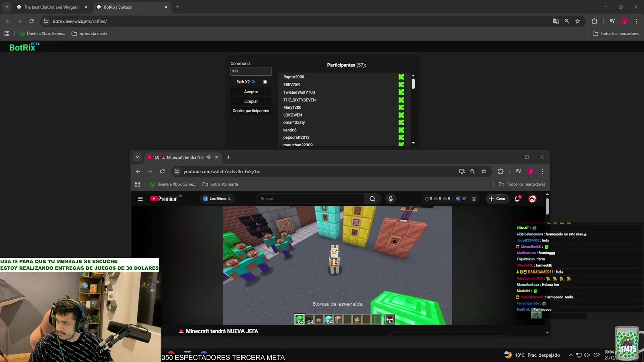Open apps grid in BotRix bookmarks bar
The height and width of the screenshot is (362, 644).
tap(7, 34)
